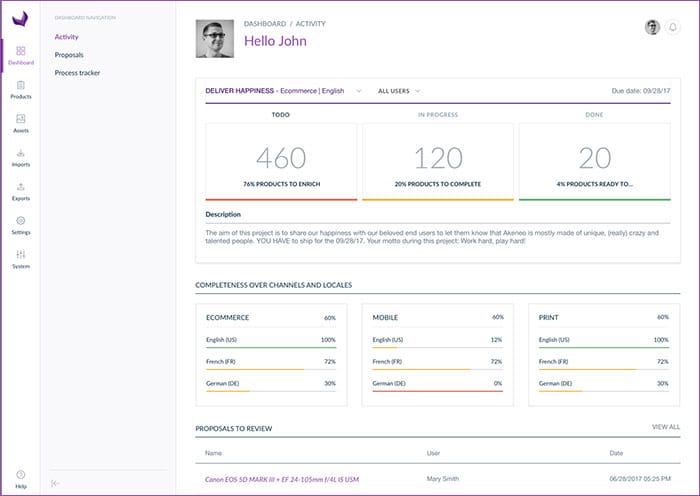
Task: Select Proposals in dashboard navigation
Action: [69, 55]
